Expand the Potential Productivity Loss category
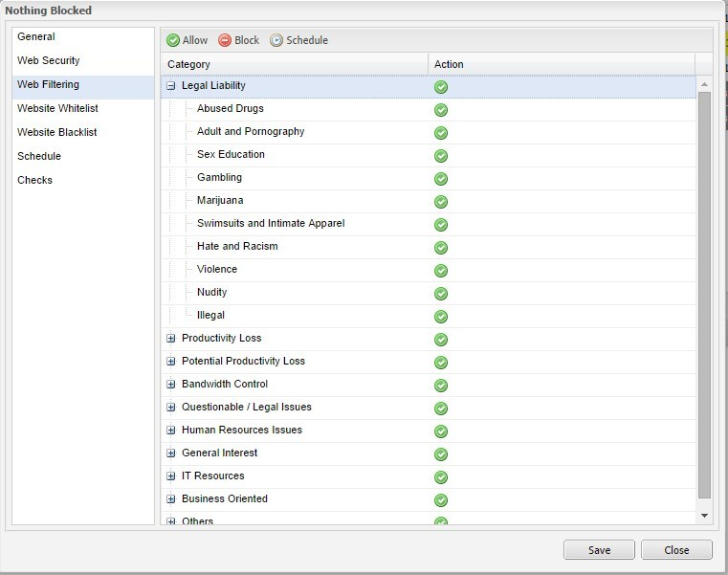Image resolution: width=728 pixels, height=575 pixels. coord(171,361)
